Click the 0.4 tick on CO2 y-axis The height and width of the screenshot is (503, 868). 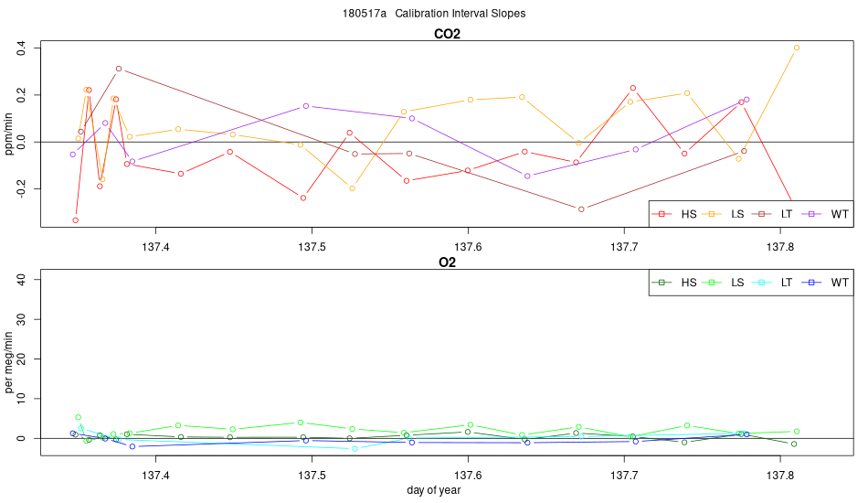click(22, 48)
